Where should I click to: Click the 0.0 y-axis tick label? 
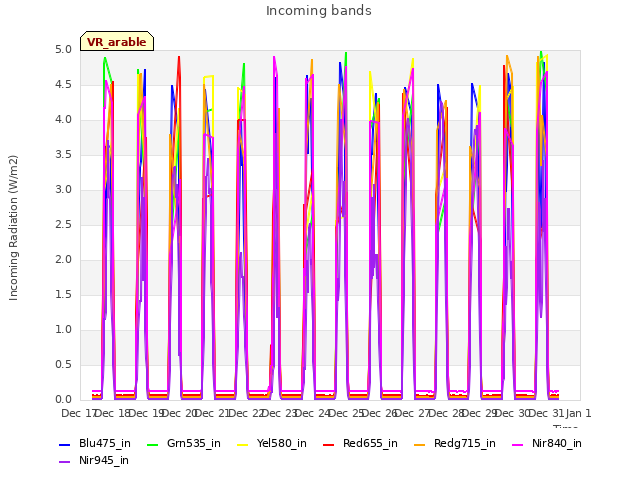63,400
